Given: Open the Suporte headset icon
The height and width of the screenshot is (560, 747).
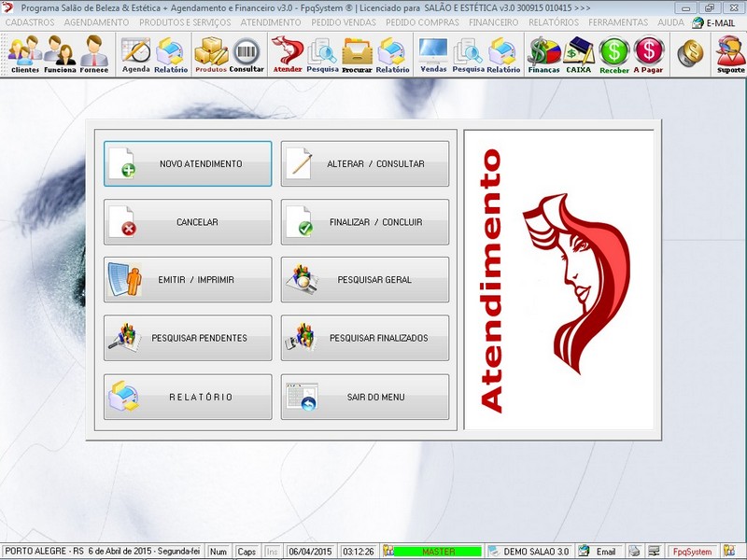Looking at the screenshot, I should (730, 54).
